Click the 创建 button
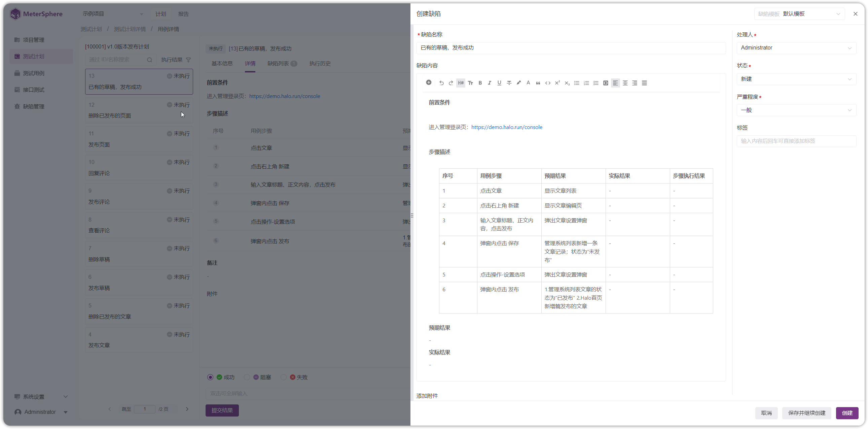This screenshot has height=429, width=868. pyautogui.click(x=847, y=413)
